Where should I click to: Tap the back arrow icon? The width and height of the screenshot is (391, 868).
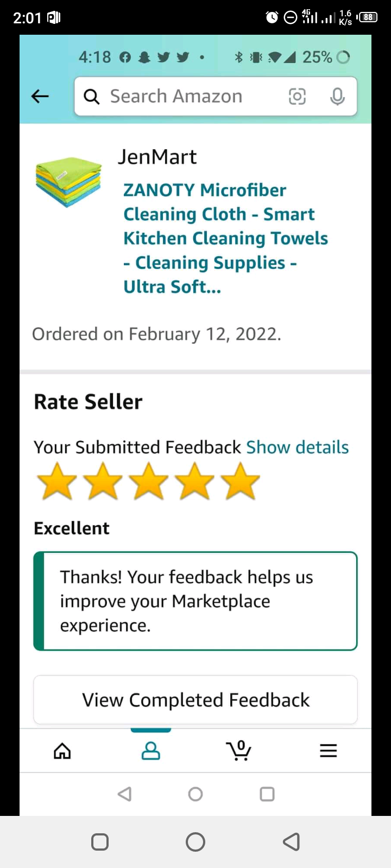pyautogui.click(x=40, y=97)
